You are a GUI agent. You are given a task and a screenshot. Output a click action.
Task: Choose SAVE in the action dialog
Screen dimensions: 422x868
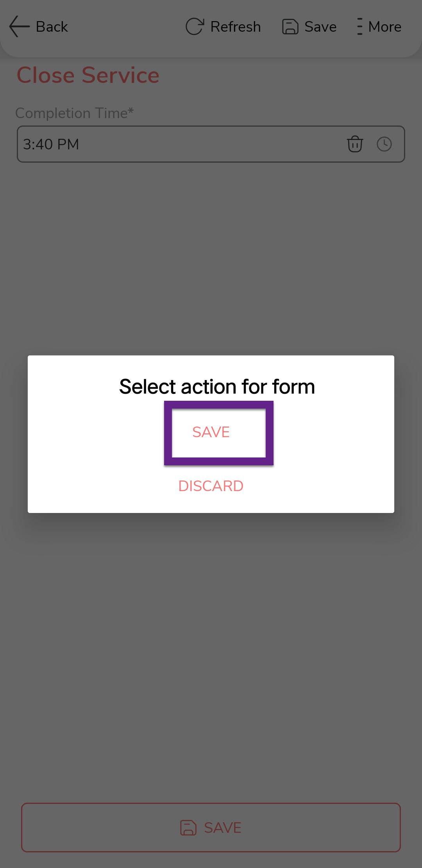(x=211, y=432)
